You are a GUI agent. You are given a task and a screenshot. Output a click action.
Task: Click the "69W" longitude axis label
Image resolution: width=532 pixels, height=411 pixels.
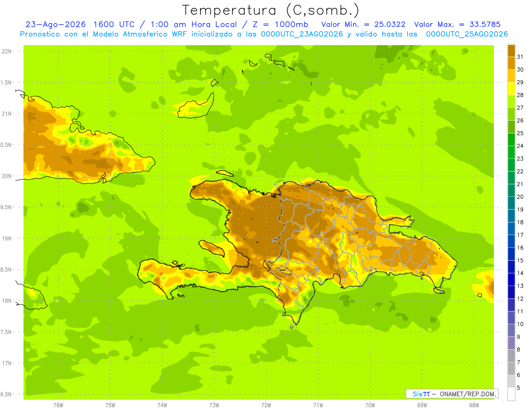click(x=422, y=405)
